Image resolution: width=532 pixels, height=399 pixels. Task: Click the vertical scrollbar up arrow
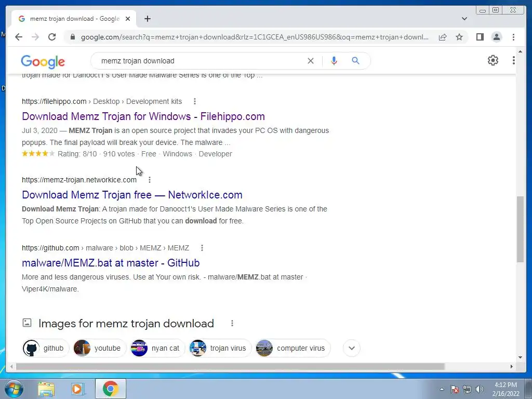520,51
